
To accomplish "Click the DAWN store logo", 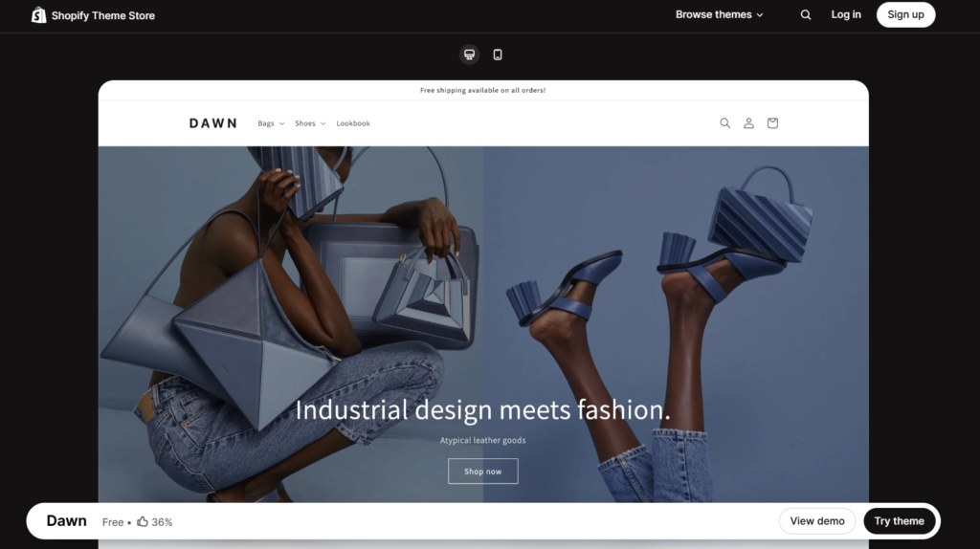I will 213,123.
